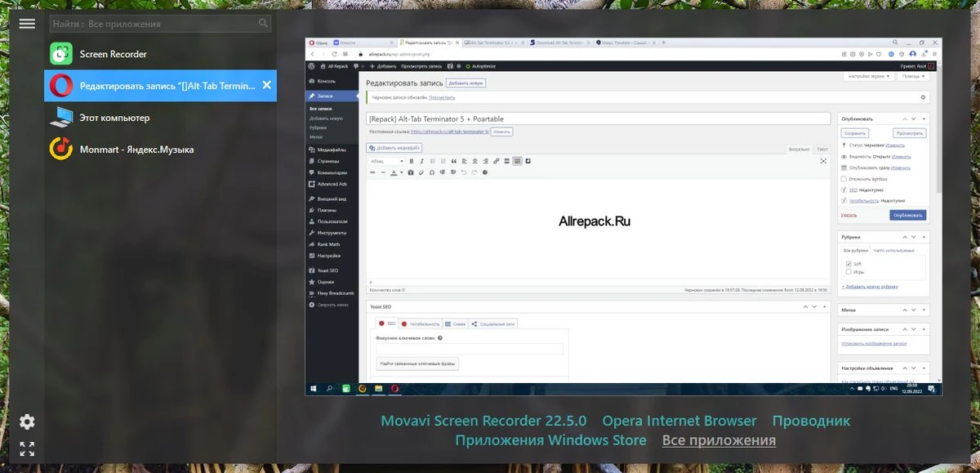This screenshot has width=980, height=473.
Task: Click the undo arrow in the preview editor
Action: 464,172
